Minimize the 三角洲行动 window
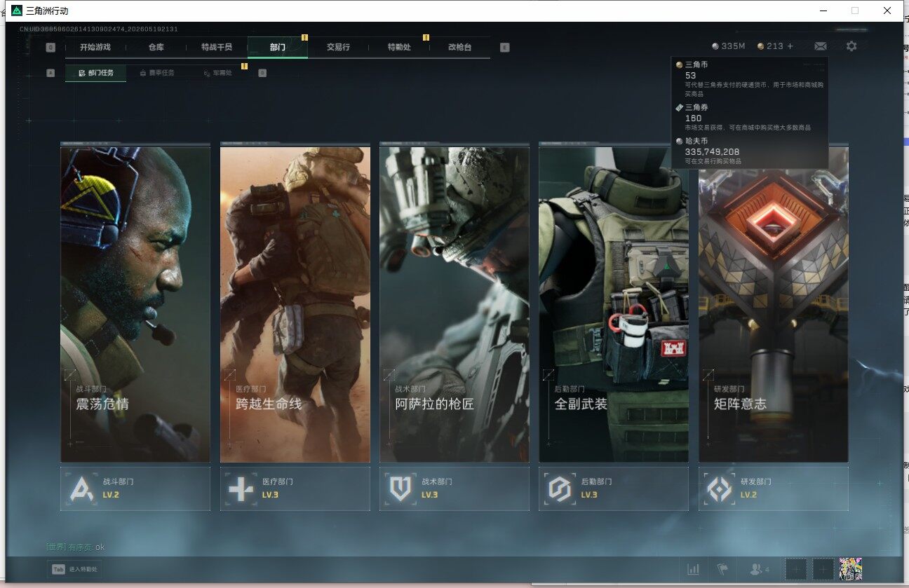Image resolution: width=909 pixels, height=588 pixels. (x=823, y=11)
